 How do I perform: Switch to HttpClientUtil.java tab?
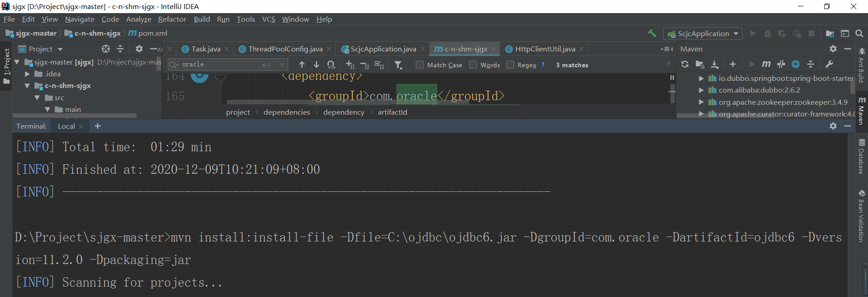pos(545,49)
